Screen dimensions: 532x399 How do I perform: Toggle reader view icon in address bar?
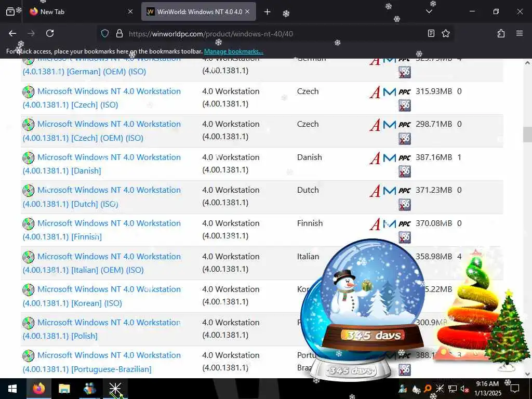[431, 33]
